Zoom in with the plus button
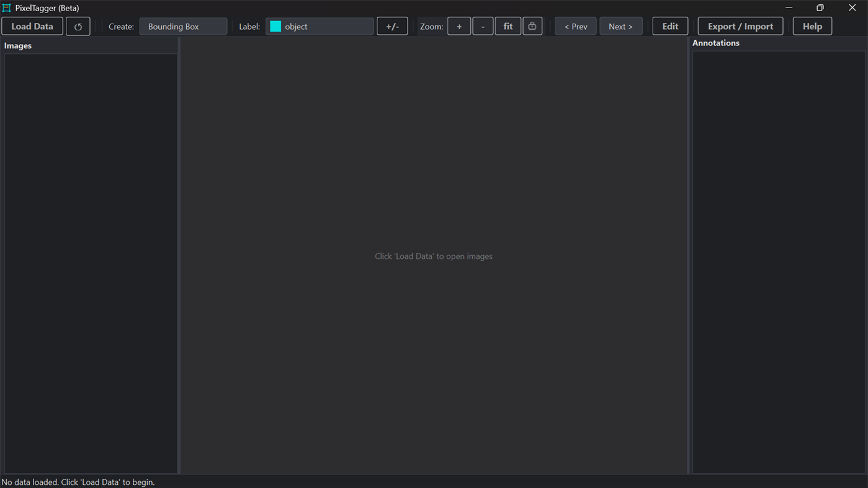868x488 pixels. pyautogui.click(x=459, y=27)
